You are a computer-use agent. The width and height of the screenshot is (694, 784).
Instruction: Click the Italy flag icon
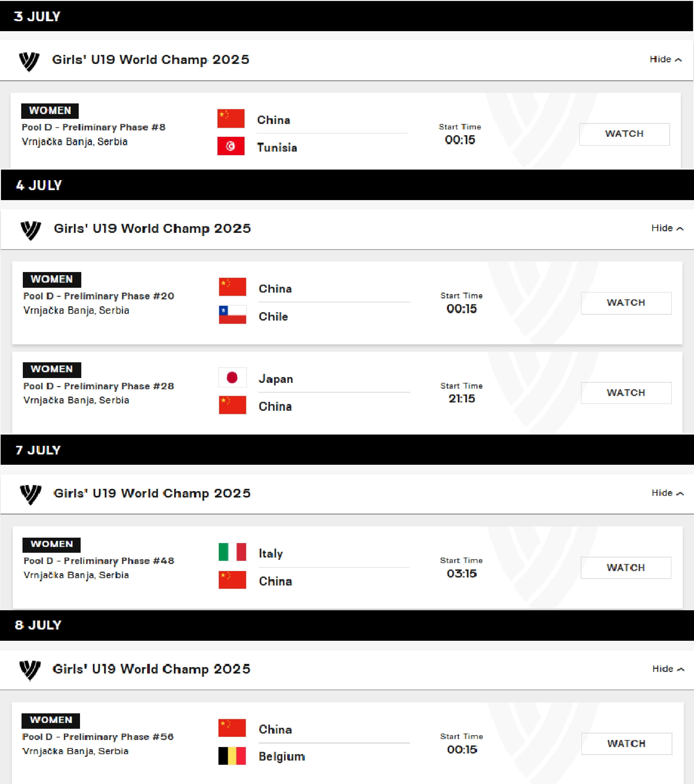pos(232,552)
